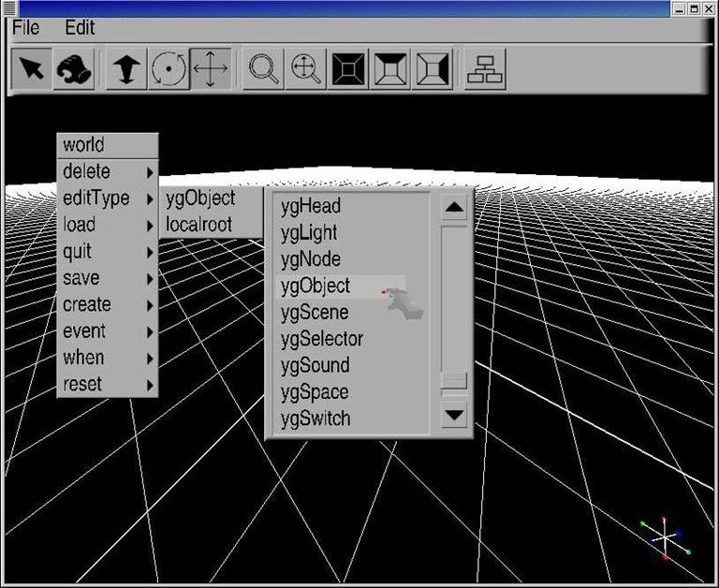Expand the reset submenu arrow

coord(150,385)
